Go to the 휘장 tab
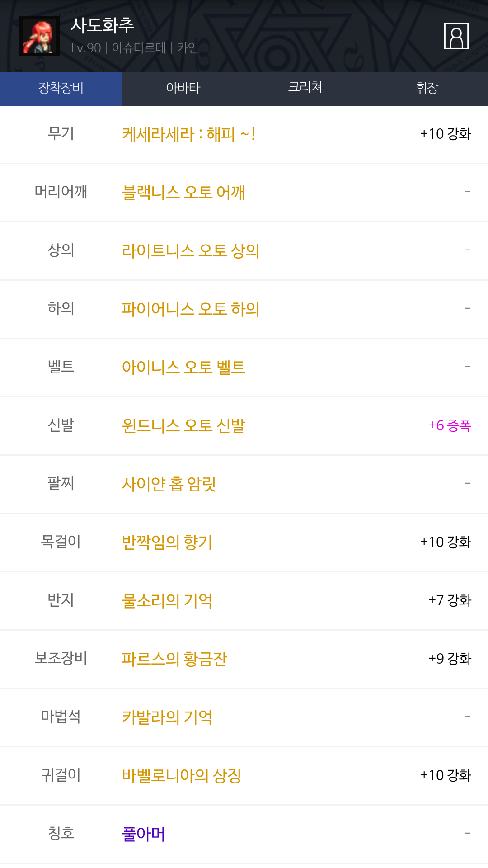488x868 pixels. [x=427, y=88]
